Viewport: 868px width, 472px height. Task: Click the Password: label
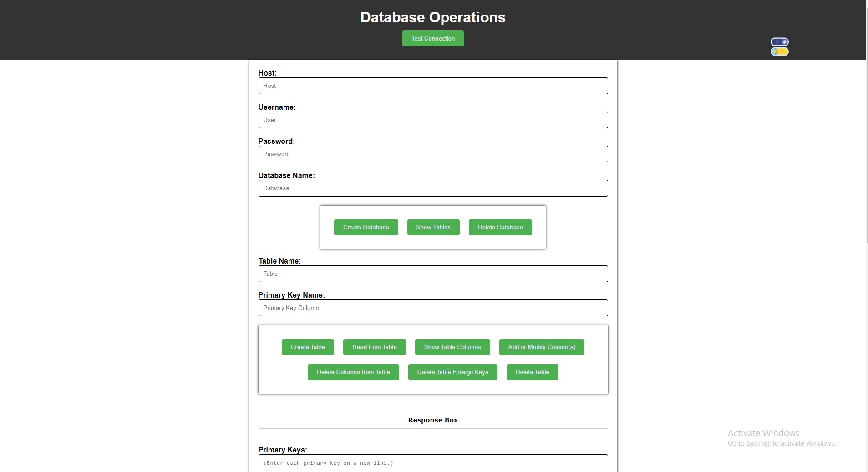coord(276,142)
